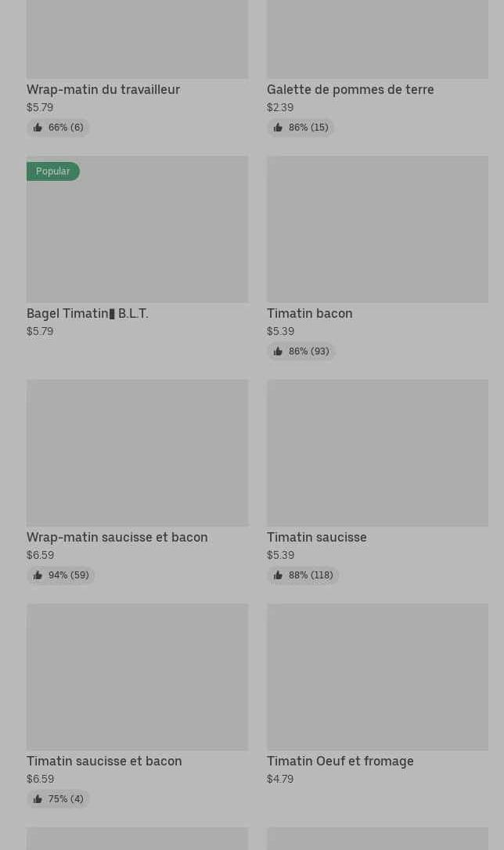The image size is (504, 850).
Task: Open Timatin saucisse et bacon image
Action: pos(138,677)
